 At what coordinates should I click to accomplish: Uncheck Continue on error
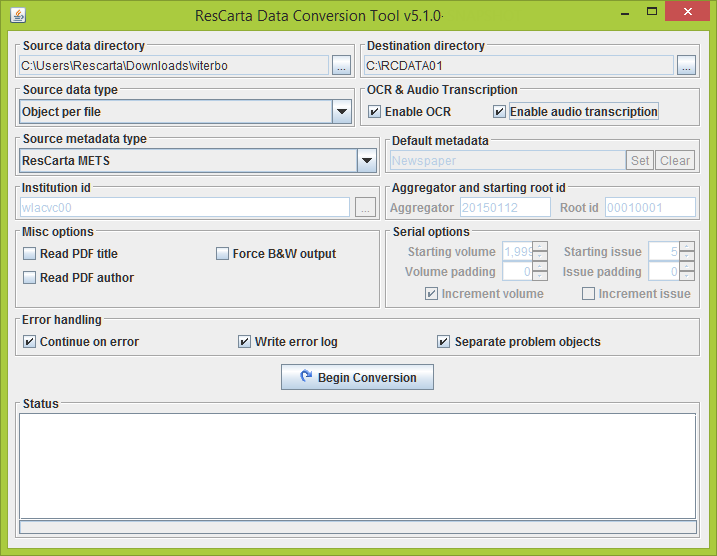point(29,342)
